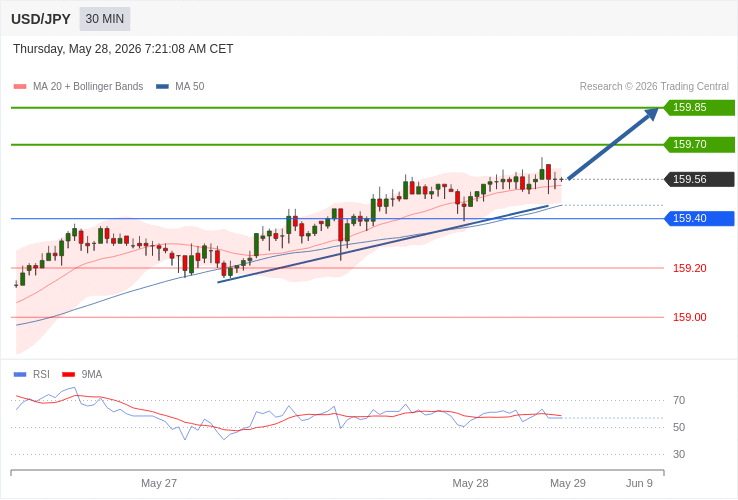The image size is (738, 500).
Task: Click the Jun 9 date axis label
Action: tap(639, 484)
